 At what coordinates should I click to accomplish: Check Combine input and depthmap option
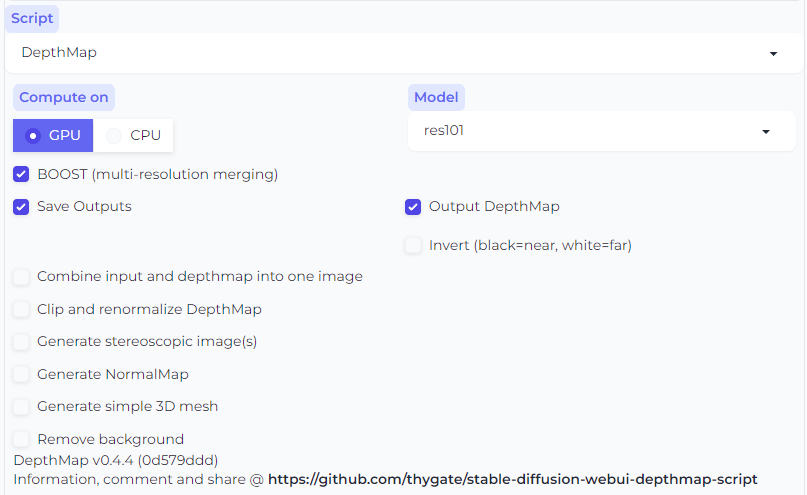coord(21,277)
